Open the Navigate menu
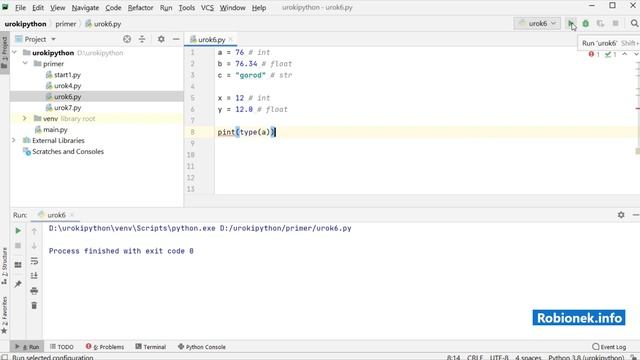640x360 pixels. pyautogui.click(x=85, y=7)
